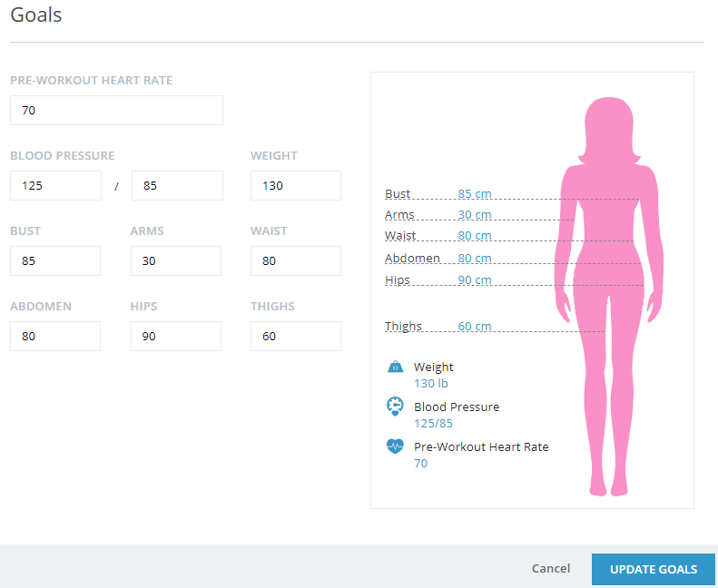
Task: Click the Blood Pressure summary label
Action: pyautogui.click(x=457, y=407)
